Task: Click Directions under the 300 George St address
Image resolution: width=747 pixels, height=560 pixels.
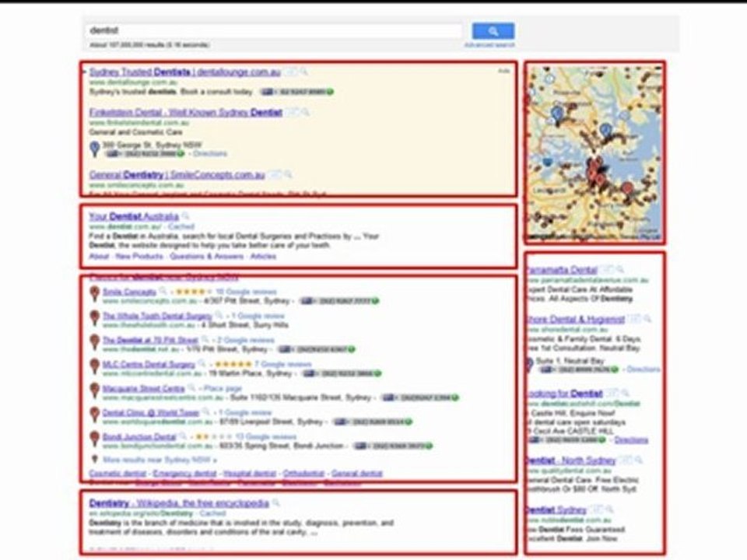Action: (210, 154)
